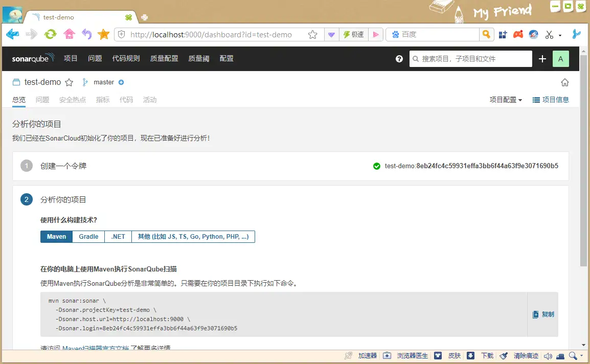Viewport: 590px width, 364px height.
Task: Click the project home icon
Action: (565, 82)
